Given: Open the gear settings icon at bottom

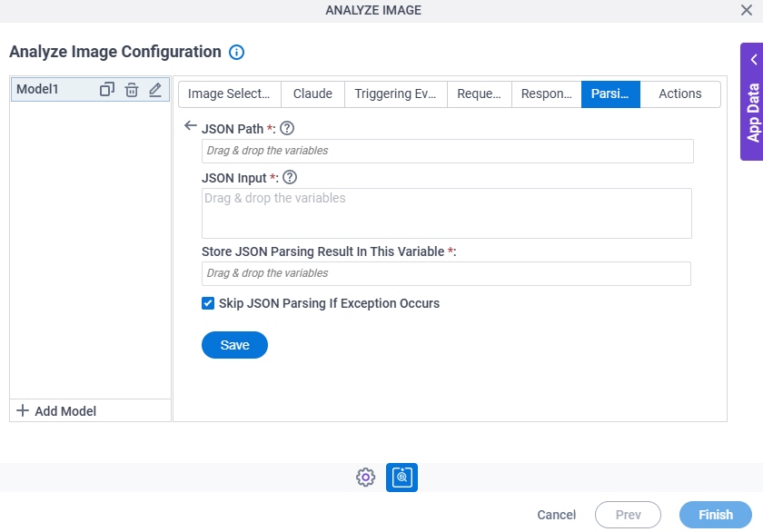Looking at the screenshot, I should pyautogui.click(x=365, y=478).
